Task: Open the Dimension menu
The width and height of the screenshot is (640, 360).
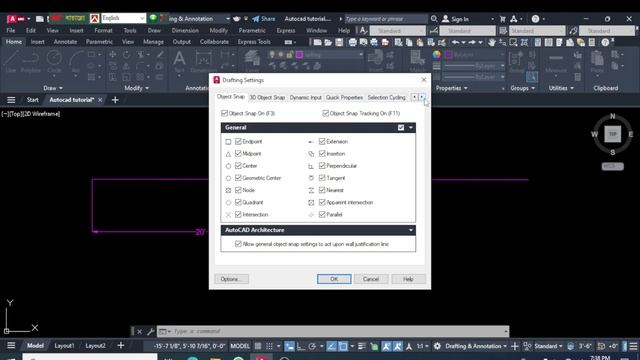Action: (x=185, y=31)
